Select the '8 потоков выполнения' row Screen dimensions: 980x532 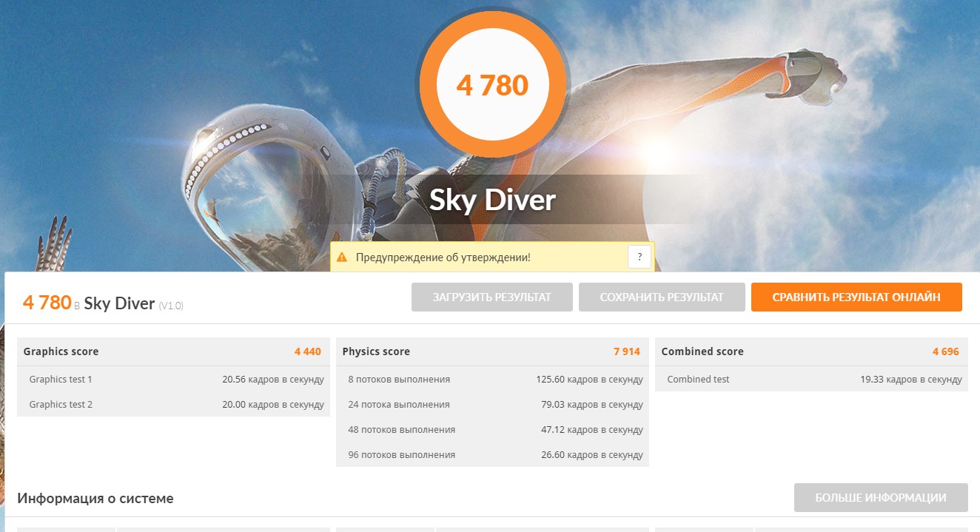click(x=492, y=379)
